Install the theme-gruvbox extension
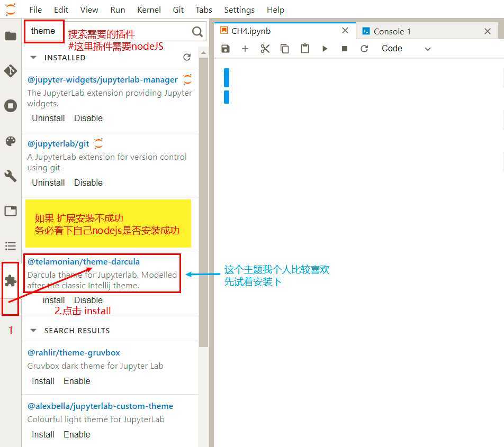 pos(43,381)
